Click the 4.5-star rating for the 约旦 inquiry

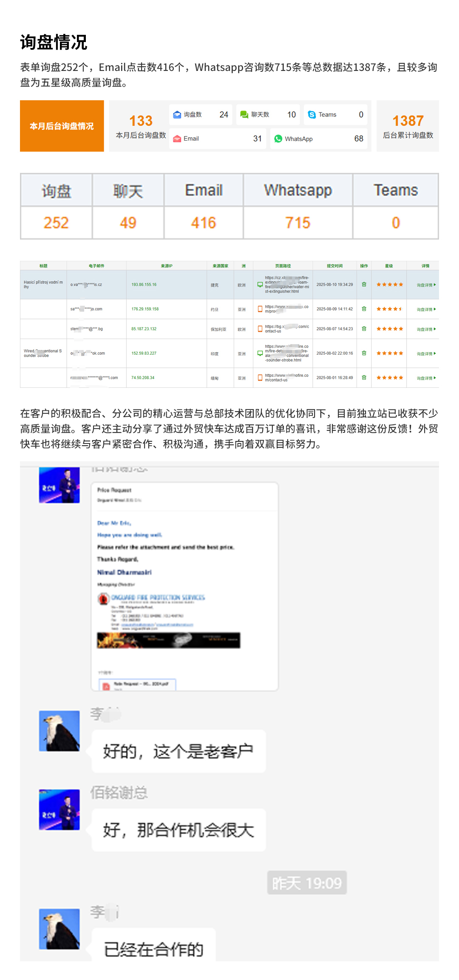(x=390, y=309)
